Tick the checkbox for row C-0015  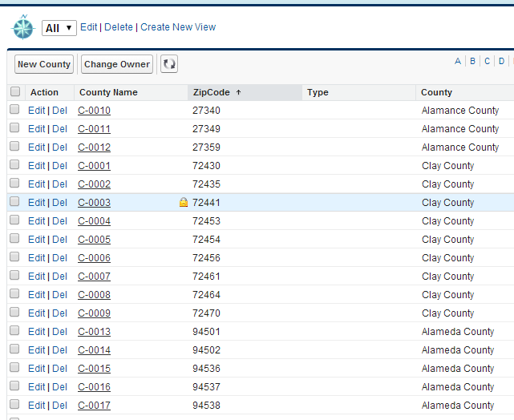(x=15, y=368)
